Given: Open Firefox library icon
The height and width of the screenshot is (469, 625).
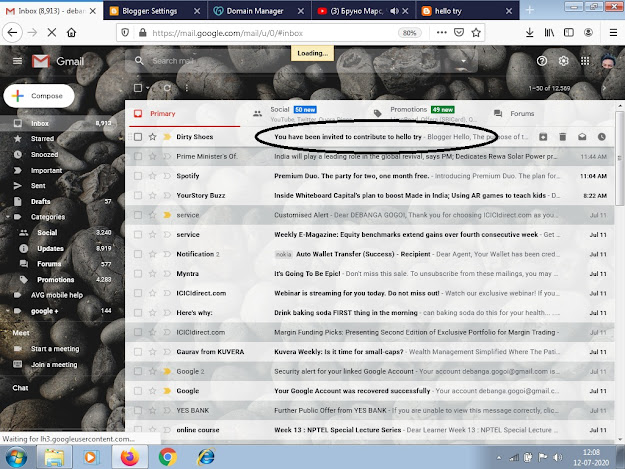Looking at the screenshot, I should tap(549, 33).
